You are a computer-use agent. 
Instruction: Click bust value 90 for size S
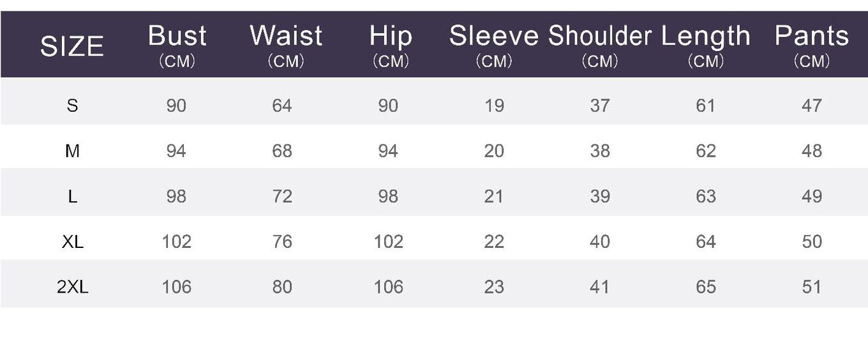pos(176,105)
